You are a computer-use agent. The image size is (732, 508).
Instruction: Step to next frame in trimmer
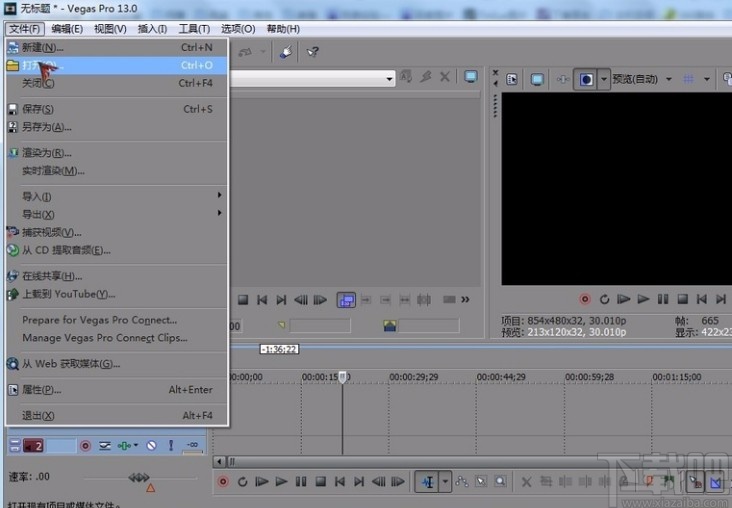tap(320, 300)
